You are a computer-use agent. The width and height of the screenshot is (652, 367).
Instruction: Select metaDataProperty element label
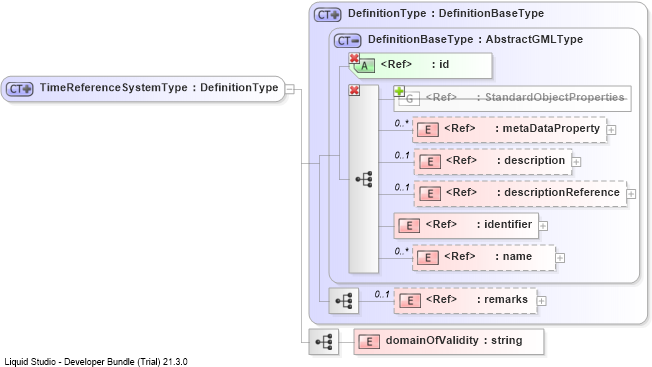[x=522, y=128]
